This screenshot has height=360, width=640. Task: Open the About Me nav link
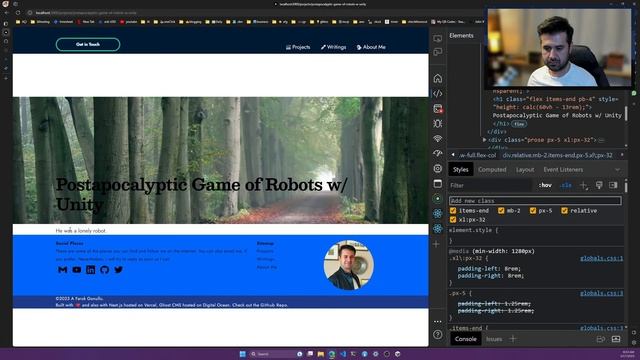click(371, 47)
